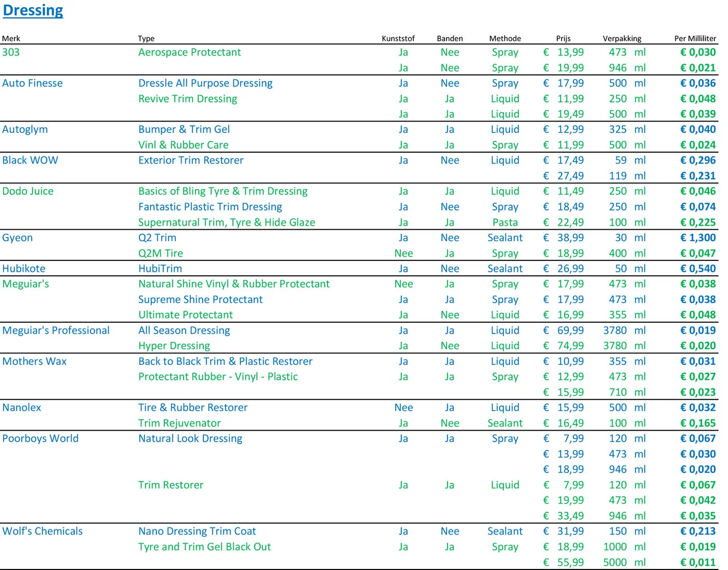Select the 710 ml packaging cell
The image size is (728, 570).
pyautogui.click(x=628, y=392)
